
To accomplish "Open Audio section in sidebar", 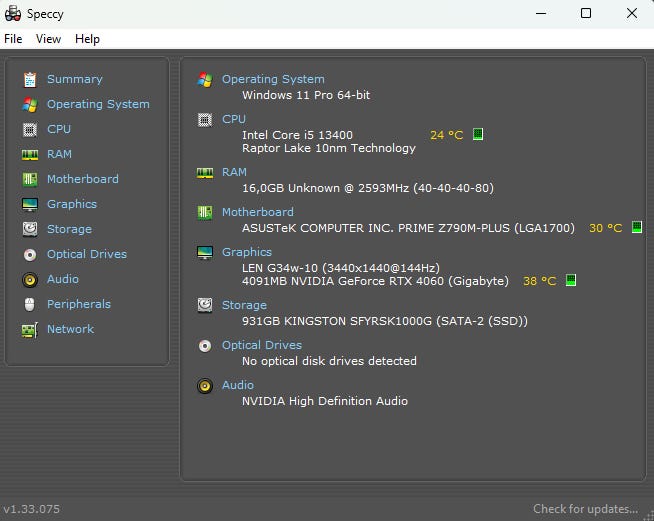I will coord(63,279).
